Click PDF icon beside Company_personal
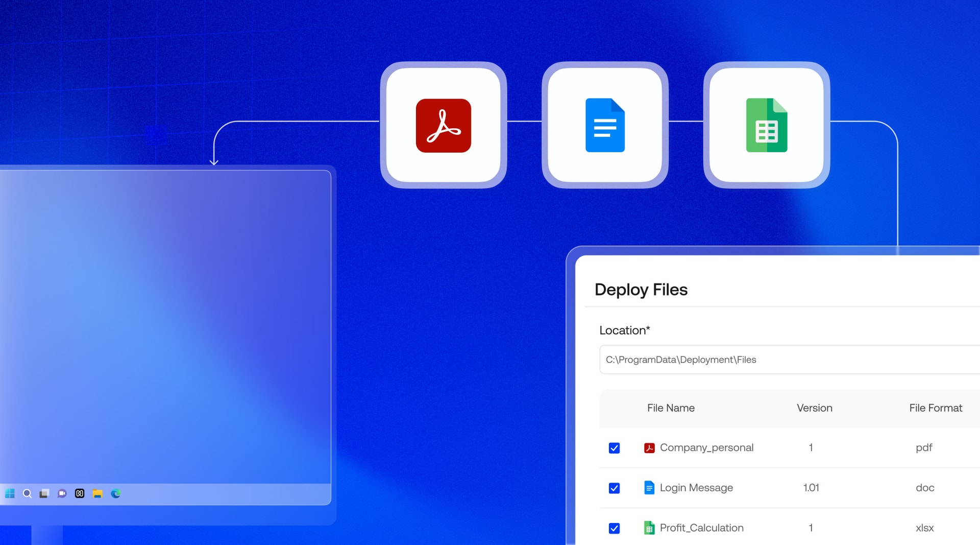980x545 pixels. (x=649, y=448)
